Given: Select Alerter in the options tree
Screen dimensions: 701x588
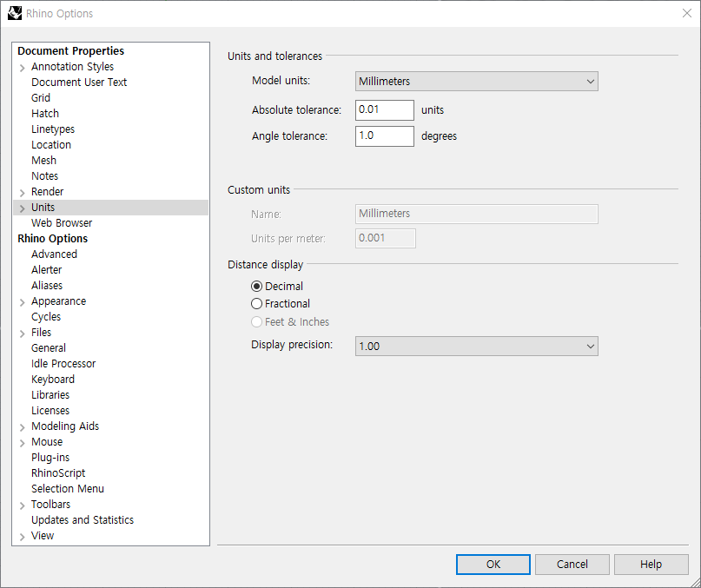Looking at the screenshot, I should (x=47, y=270).
